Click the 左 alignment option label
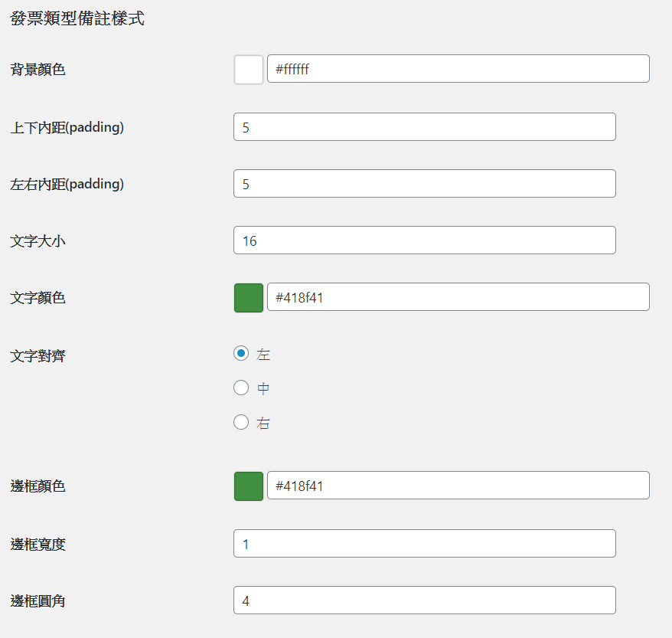Screen dimensions: 672x638 point(263,355)
